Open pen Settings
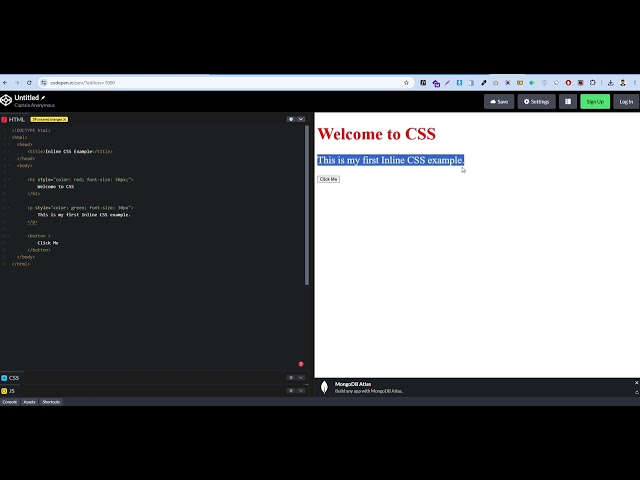Viewport: 640px width, 480px height. [x=536, y=102]
